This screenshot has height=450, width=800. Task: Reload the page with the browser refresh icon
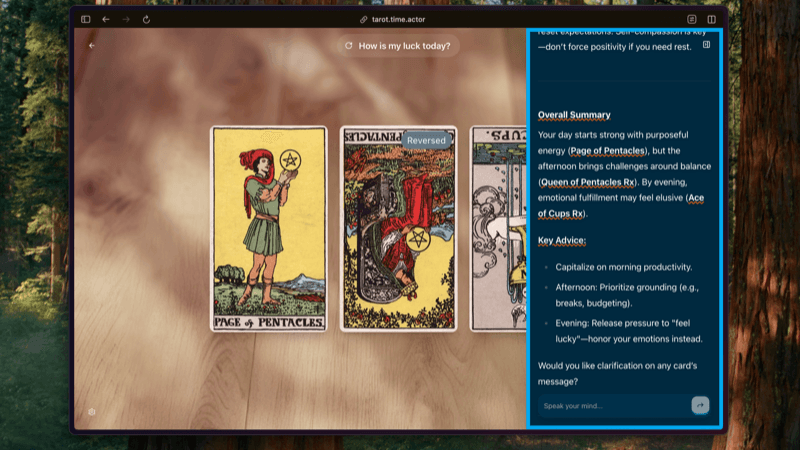147,19
